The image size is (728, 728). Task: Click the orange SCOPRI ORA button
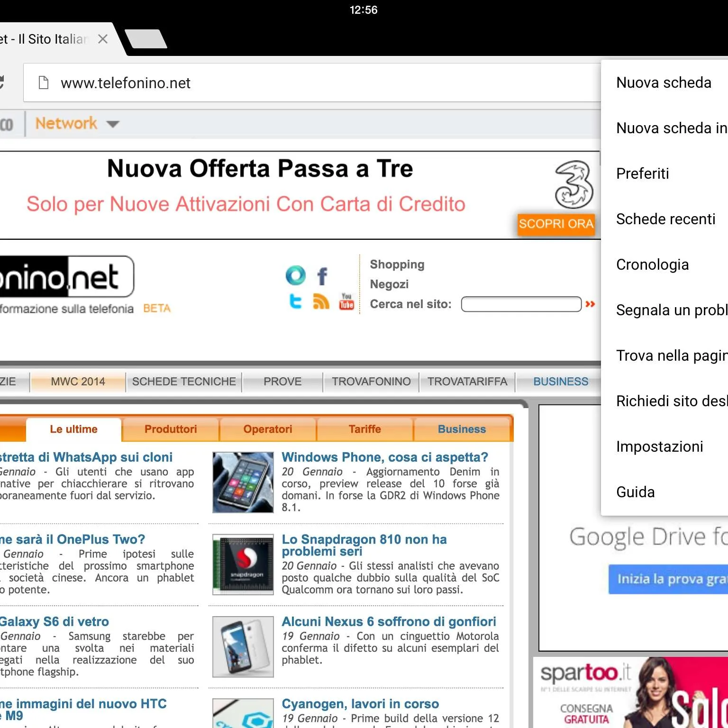pyautogui.click(x=556, y=223)
